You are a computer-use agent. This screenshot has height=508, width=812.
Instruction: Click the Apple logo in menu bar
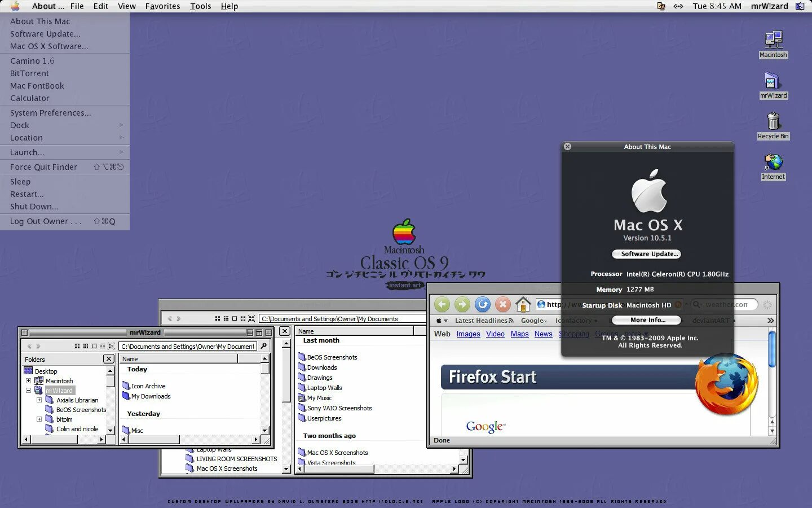coord(15,6)
